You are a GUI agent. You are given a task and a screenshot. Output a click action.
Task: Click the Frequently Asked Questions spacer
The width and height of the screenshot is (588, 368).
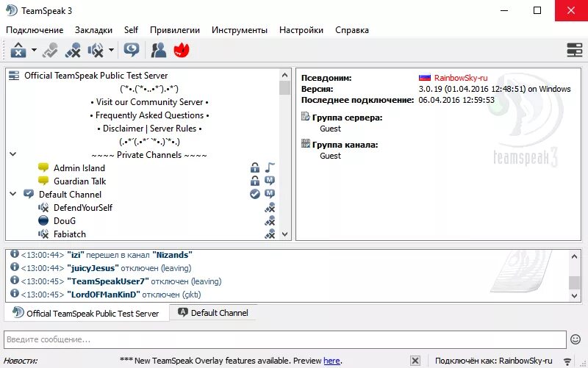click(149, 115)
